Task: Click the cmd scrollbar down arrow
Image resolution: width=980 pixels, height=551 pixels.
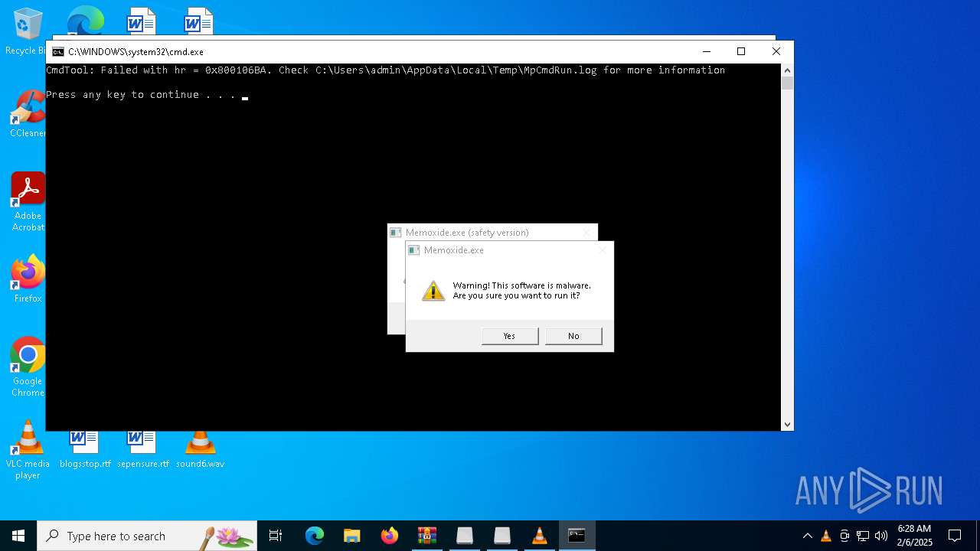Action: tap(787, 424)
